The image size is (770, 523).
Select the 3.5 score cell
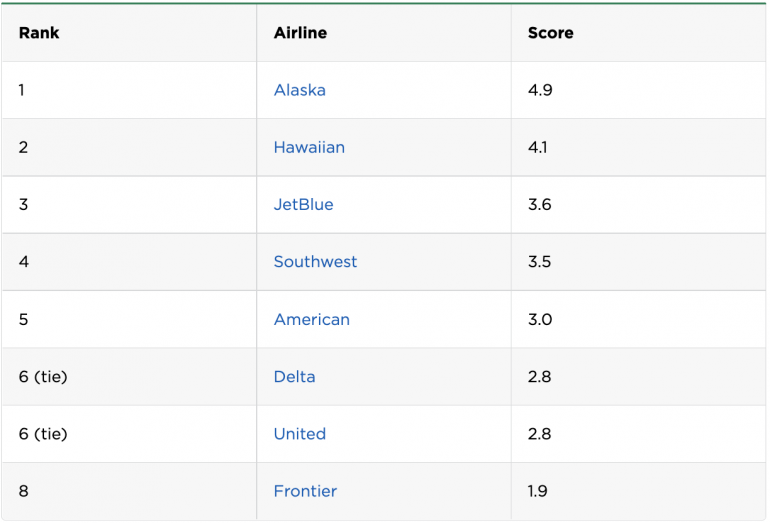pyautogui.click(x=540, y=262)
